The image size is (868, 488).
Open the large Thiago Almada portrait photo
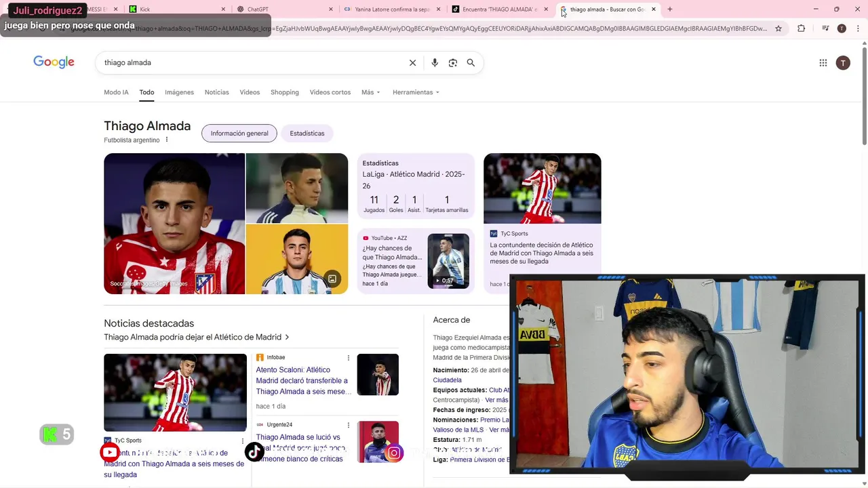click(x=174, y=224)
